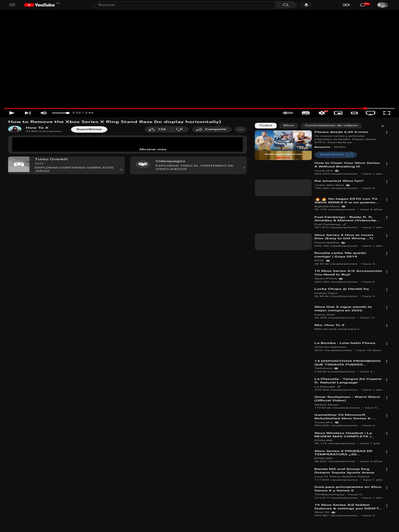
Task: Open '19 Xbox Series X|S hidden features' video
Action: [x=348, y=507]
